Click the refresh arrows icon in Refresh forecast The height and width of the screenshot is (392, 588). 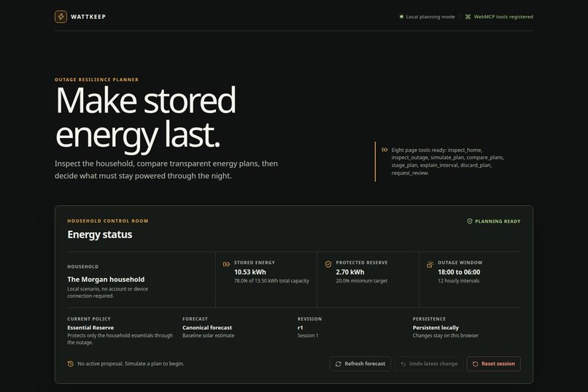click(339, 364)
